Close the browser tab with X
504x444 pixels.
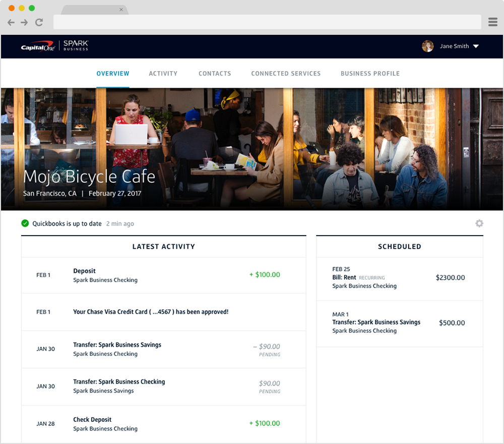point(121,10)
